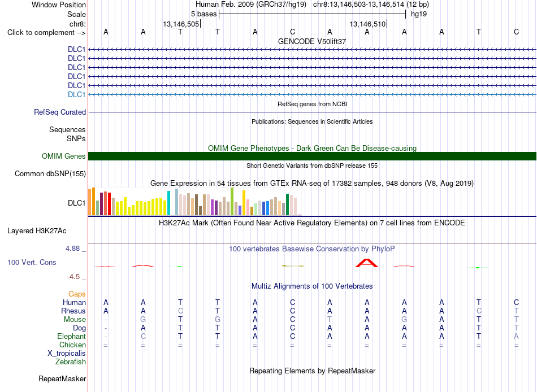Select the Chicken species label
537x392 pixels.
72,345
